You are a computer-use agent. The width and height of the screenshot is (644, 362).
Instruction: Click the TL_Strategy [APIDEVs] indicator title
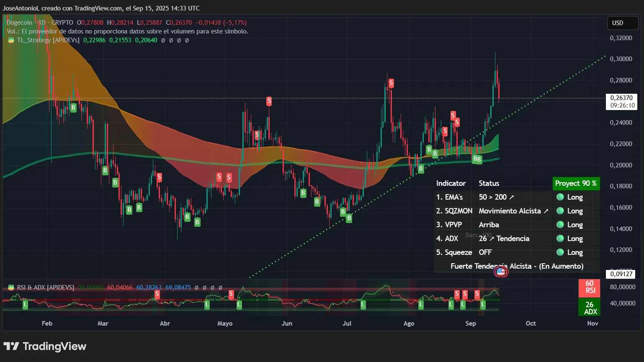(48, 40)
